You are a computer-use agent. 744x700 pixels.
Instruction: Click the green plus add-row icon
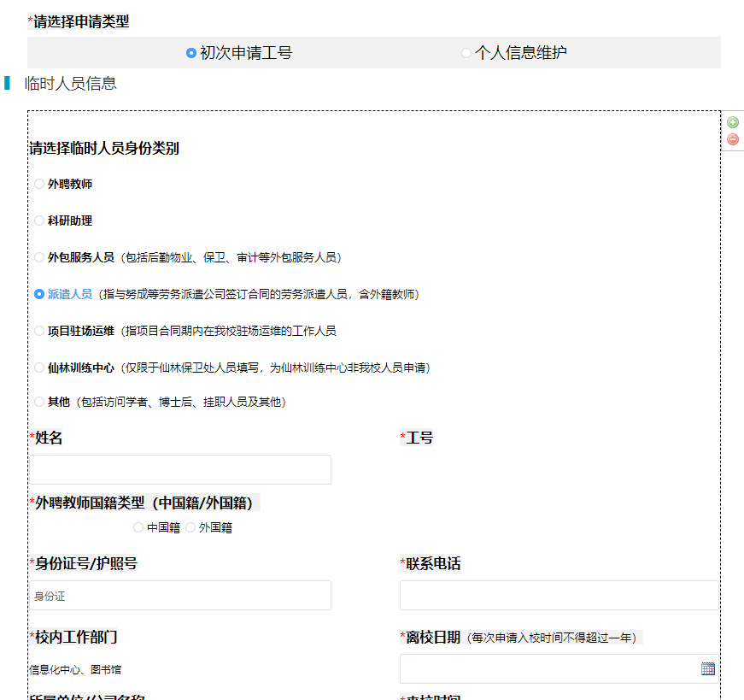pyautogui.click(x=733, y=122)
